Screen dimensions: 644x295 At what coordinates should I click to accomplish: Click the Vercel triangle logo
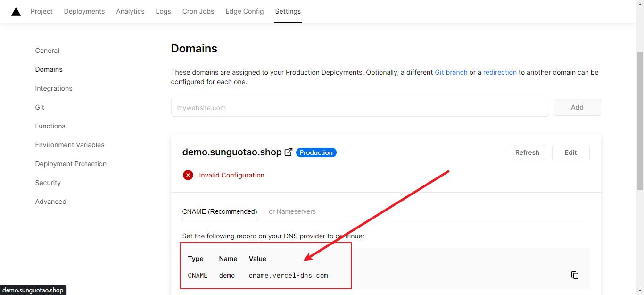[16, 11]
